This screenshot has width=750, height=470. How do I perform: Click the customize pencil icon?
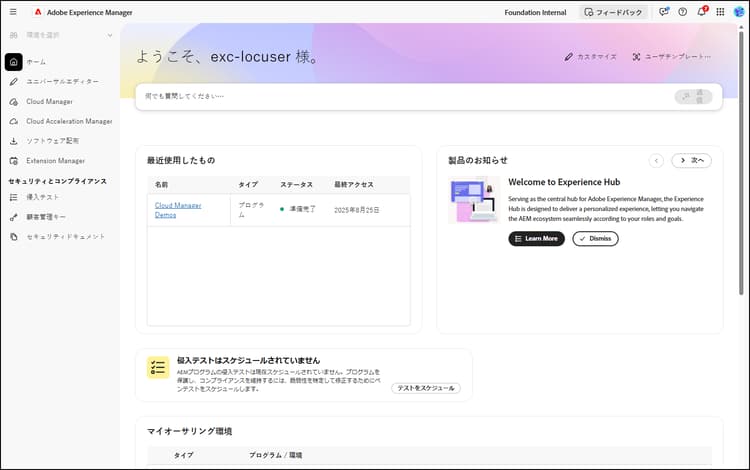568,57
